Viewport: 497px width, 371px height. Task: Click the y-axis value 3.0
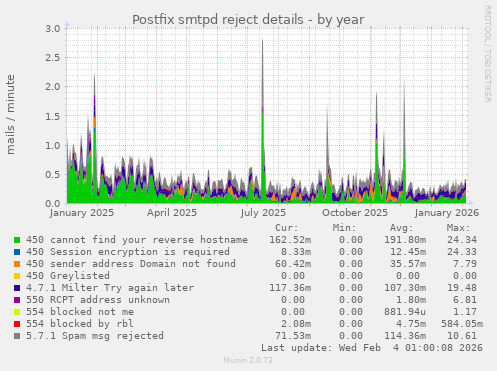(53, 29)
